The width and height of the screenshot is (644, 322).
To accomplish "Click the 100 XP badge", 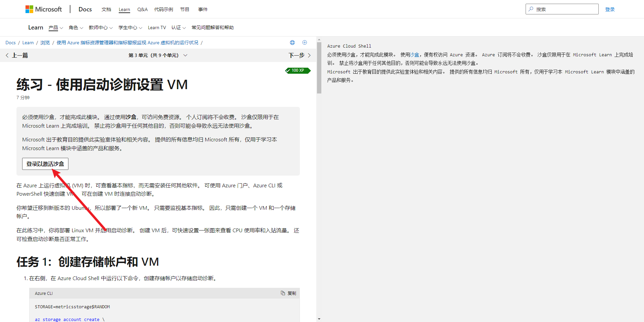I will [x=298, y=70].
